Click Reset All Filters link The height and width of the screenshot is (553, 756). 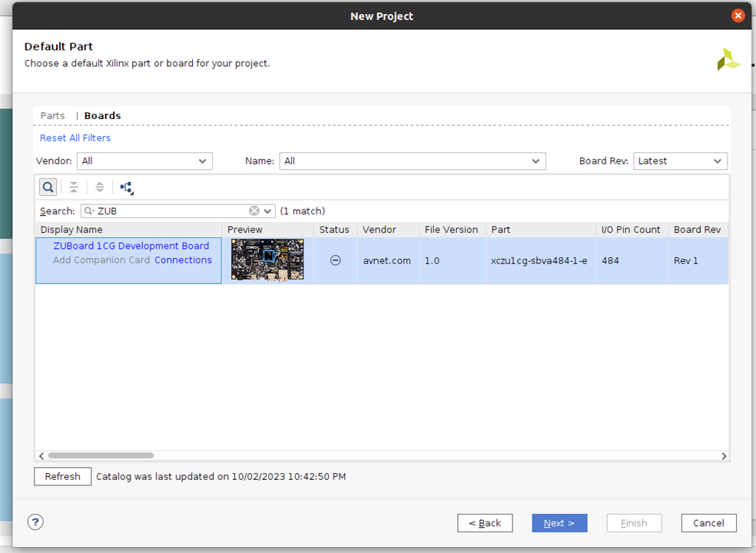click(x=75, y=138)
